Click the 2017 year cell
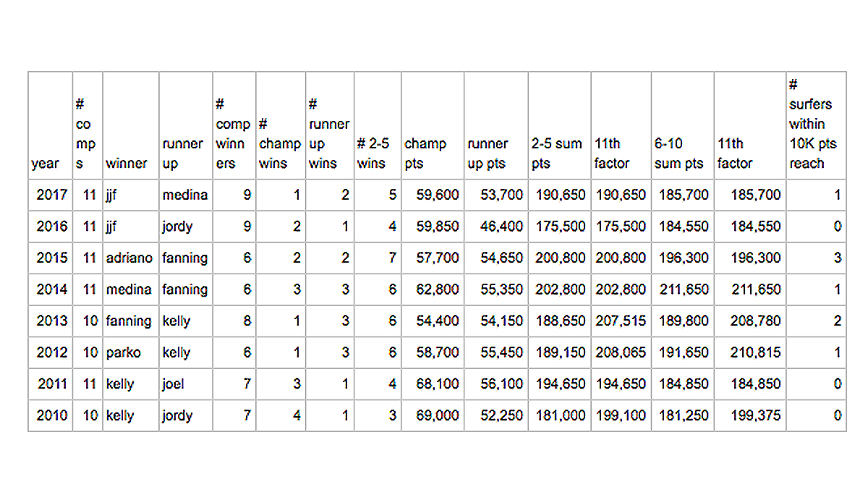This screenshot has height=503, width=868. (x=51, y=195)
